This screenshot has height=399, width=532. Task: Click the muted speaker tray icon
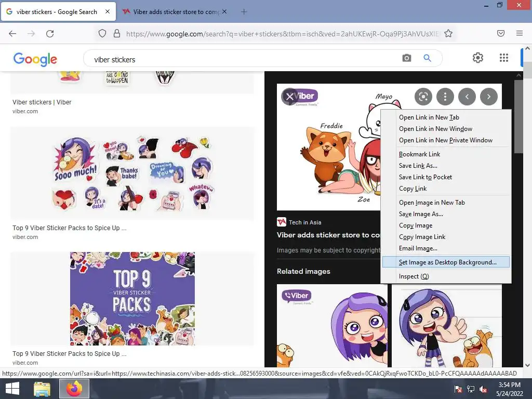484,389
